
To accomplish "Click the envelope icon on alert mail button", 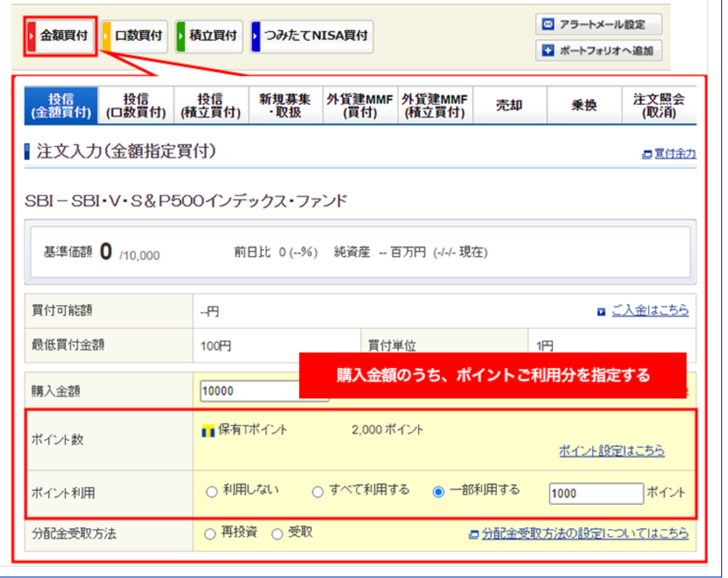I will tap(548, 24).
